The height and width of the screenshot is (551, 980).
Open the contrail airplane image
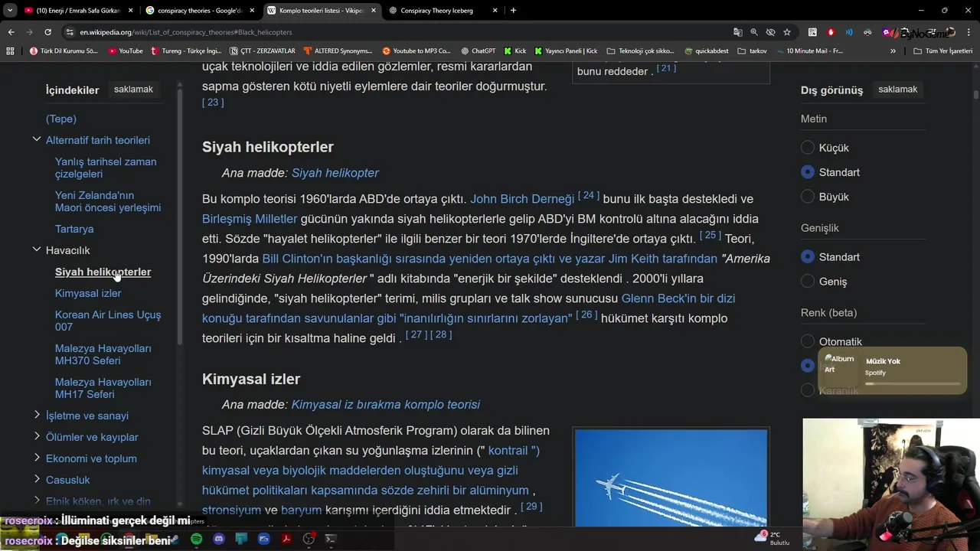click(671, 476)
